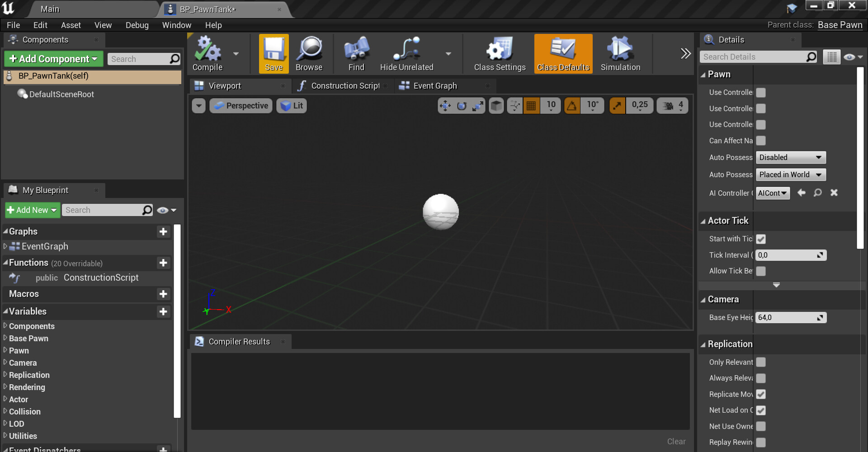
Task: Disable Replicate Movement checkbox
Action: tap(761, 394)
